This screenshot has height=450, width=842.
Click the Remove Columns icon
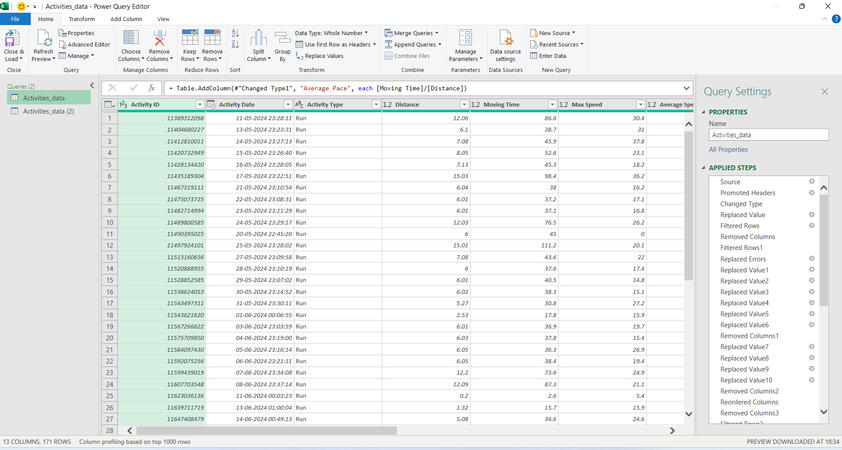(x=159, y=40)
